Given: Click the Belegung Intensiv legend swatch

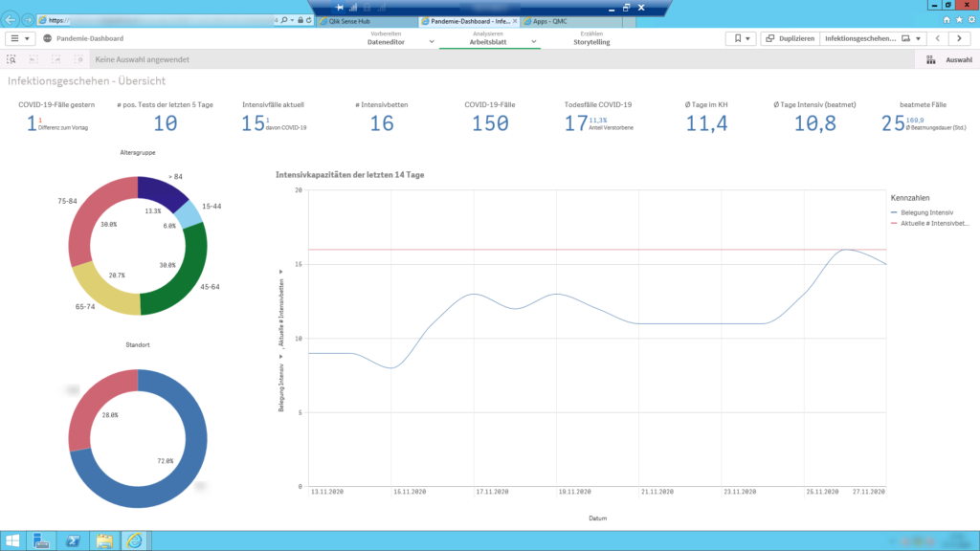Looking at the screenshot, I should click(x=895, y=212).
